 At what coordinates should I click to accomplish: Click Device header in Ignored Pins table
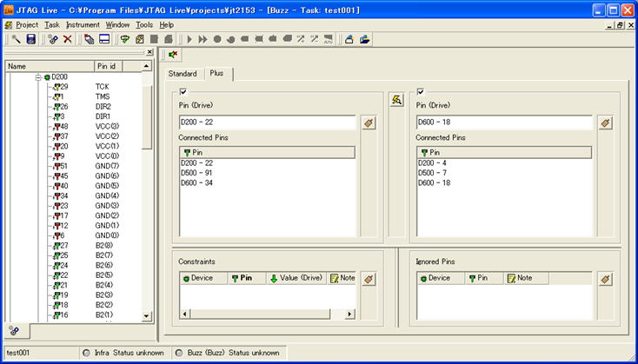tap(440, 278)
